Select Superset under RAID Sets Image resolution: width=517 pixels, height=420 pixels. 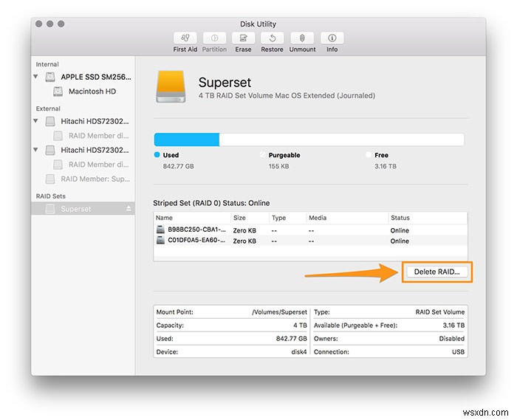(x=83, y=208)
